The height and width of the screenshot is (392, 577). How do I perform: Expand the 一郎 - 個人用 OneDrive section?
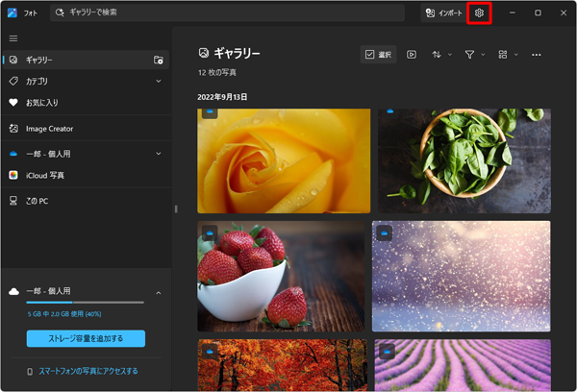[x=159, y=153]
